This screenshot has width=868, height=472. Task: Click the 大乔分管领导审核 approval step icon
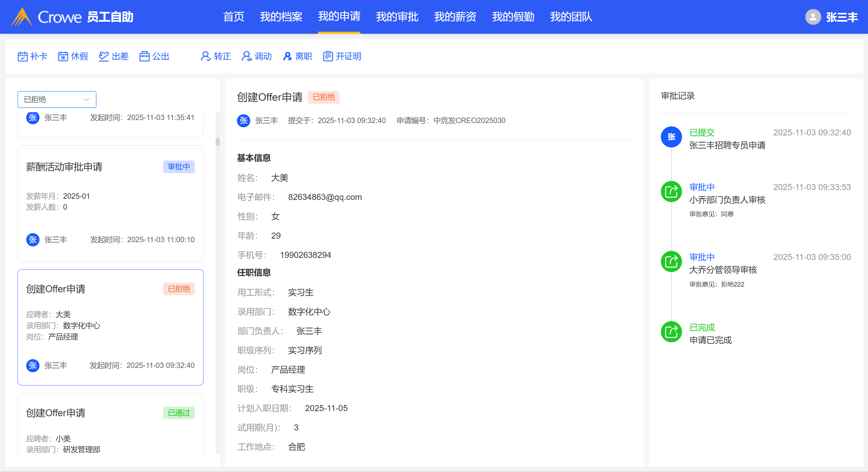[x=671, y=261]
